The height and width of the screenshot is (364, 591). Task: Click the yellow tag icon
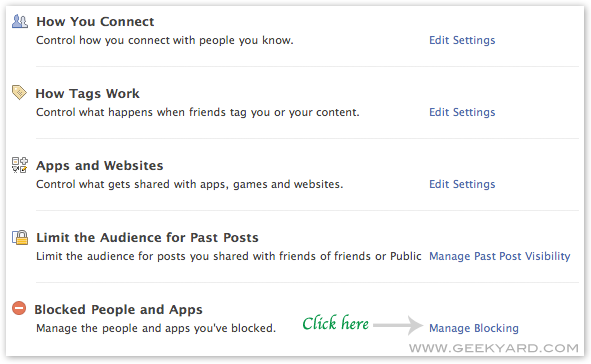pos(19,92)
